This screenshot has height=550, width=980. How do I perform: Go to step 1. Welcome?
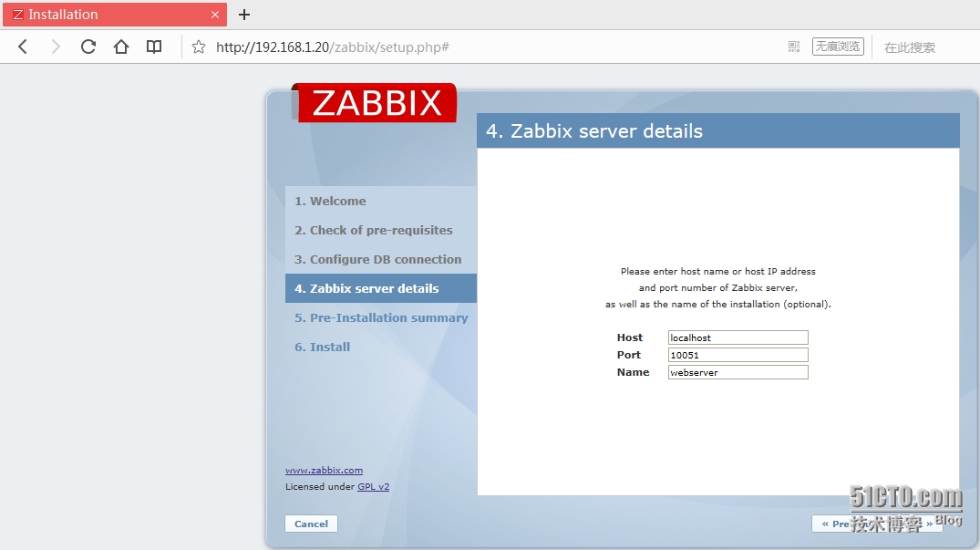[x=330, y=202]
